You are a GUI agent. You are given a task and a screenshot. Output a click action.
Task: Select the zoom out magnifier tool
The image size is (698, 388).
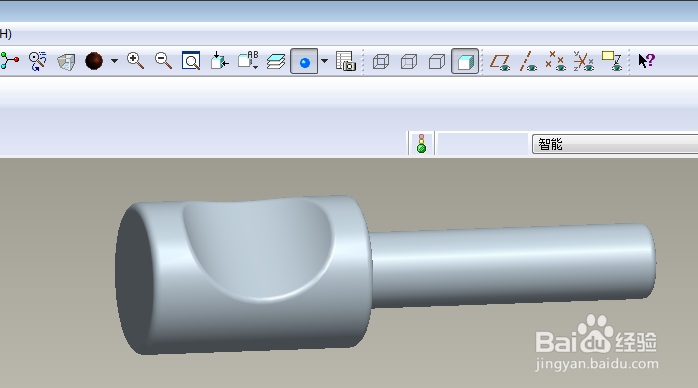(x=163, y=61)
